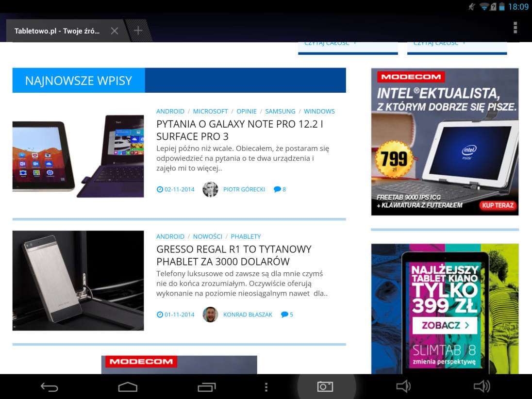Tap the Android back navigation button
The height and width of the screenshot is (399, 532).
(50, 387)
